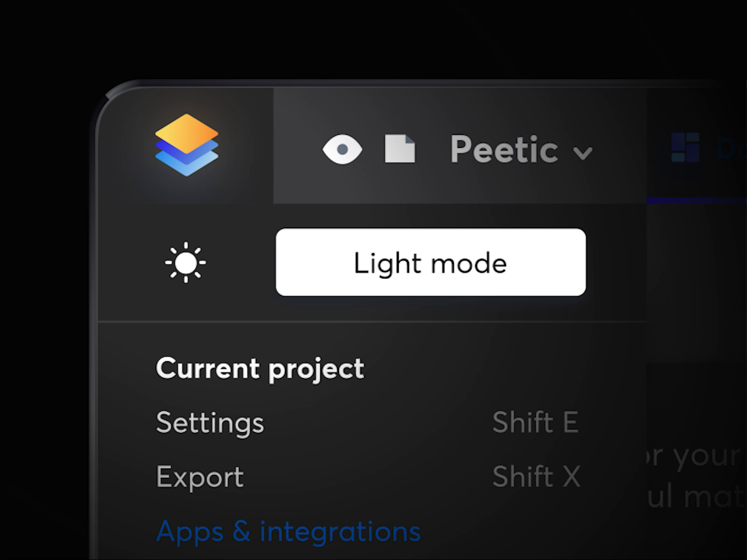Click the sun icon next to Light mode
This screenshot has width=747, height=560.
point(185,262)
